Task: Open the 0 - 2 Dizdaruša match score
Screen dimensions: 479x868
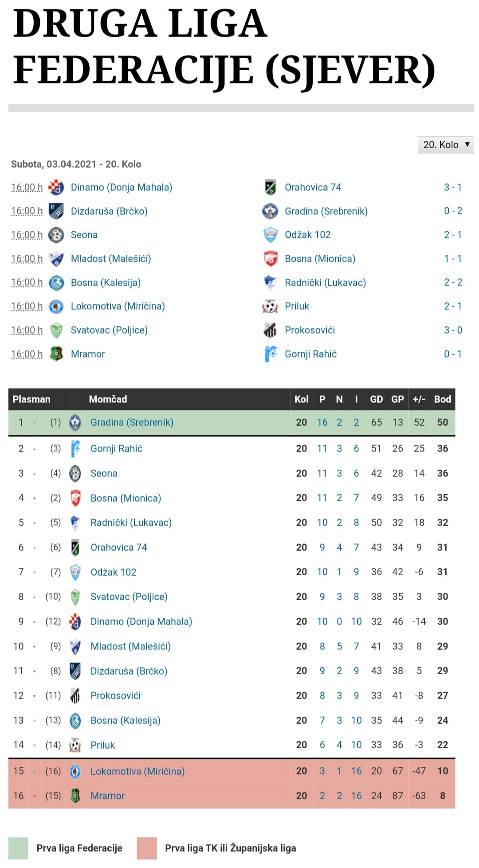Action: point(453,211)
